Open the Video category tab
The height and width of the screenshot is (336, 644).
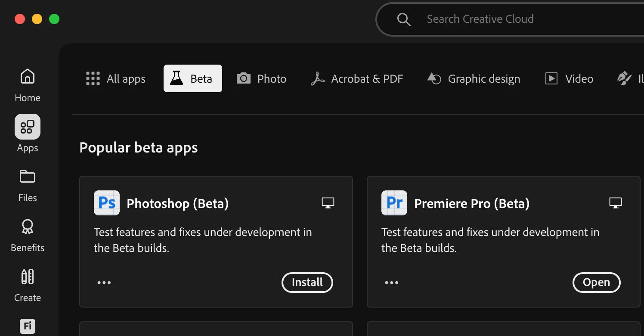pyautogui.click(x=569, y=79)
